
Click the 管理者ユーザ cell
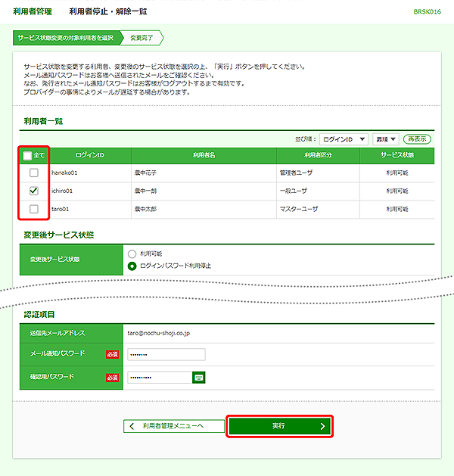click(296, 173)
